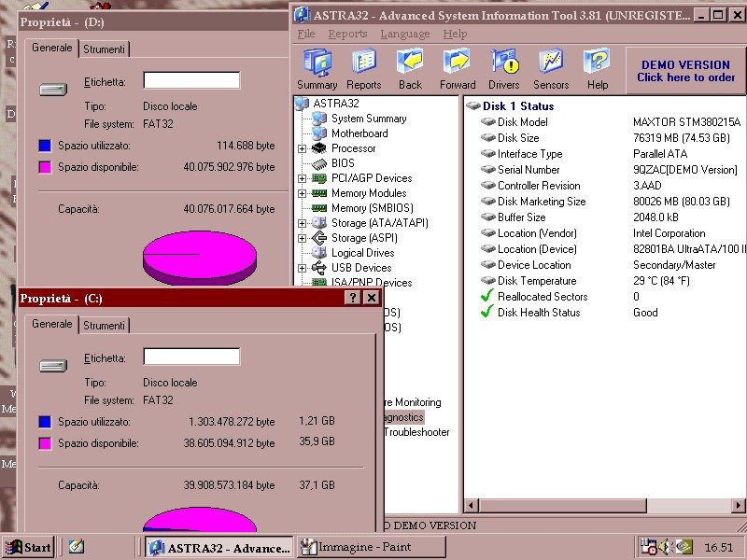Open the Language menu
The height and width of the screenshot is (560, 747).
pos(404,34)
